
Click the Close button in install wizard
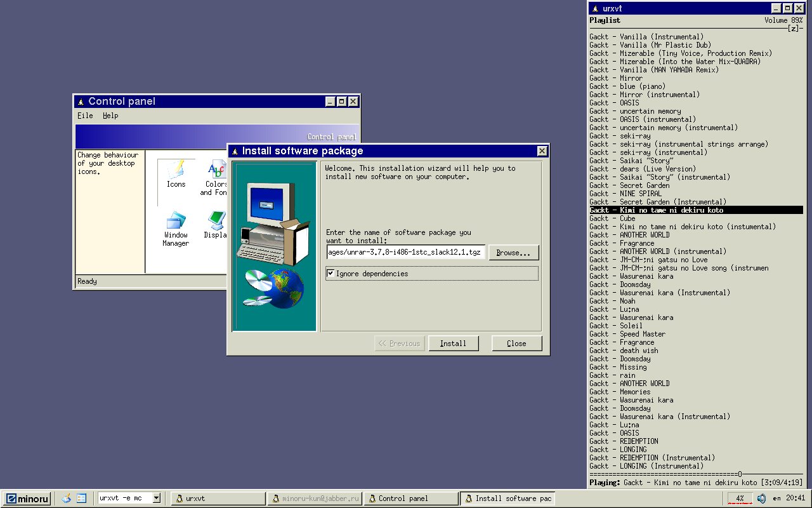tap(516, 344)
